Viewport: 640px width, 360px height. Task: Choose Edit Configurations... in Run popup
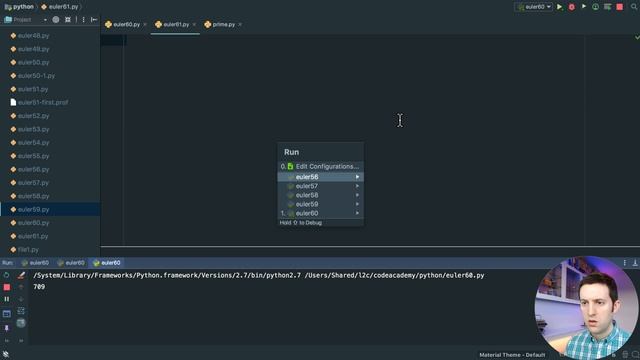coord(320,167)
